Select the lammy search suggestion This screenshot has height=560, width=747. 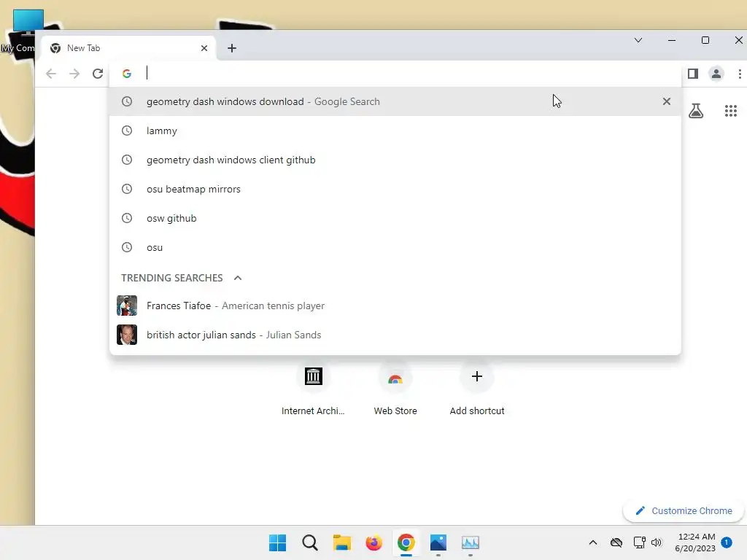pos(395,131)
